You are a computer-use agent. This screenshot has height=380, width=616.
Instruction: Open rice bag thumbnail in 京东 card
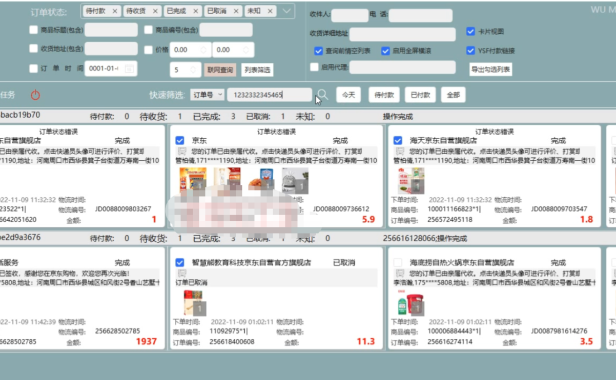click(x=295, y=180)
